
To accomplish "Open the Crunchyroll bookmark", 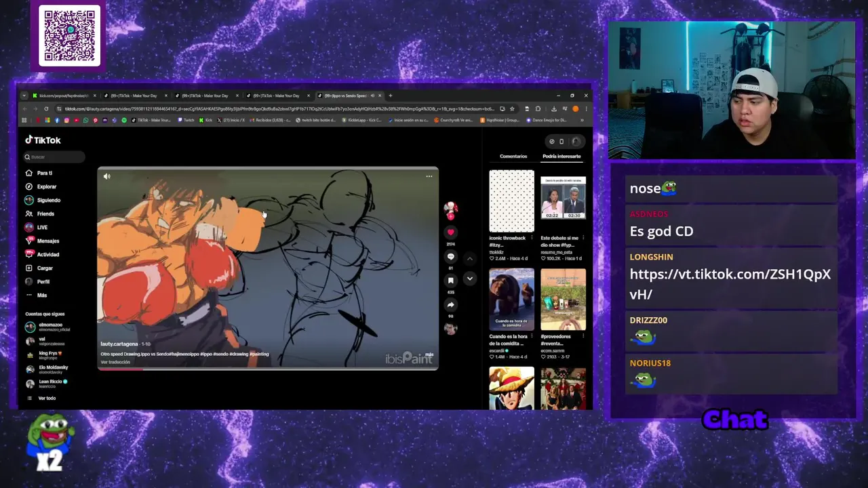I will (x=454, y=120).
